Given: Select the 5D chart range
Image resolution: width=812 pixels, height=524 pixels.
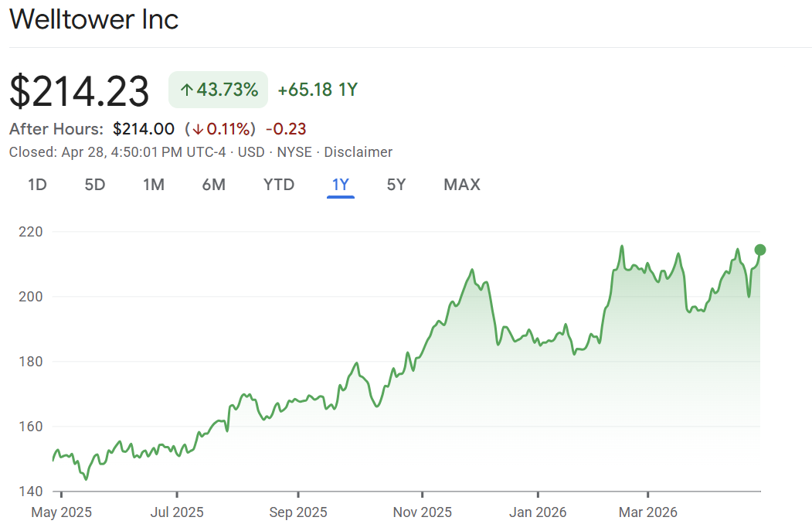Looking at the screenshot, I should click(94, 185).
